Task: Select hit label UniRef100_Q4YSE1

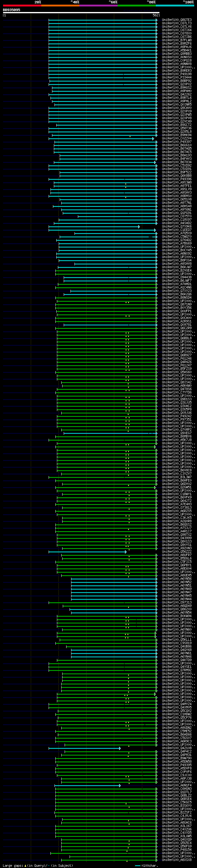Action: [x=177, y=667]
